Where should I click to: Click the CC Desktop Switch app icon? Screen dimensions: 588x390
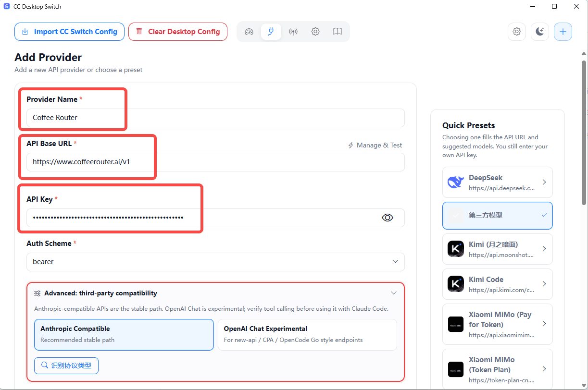pos(7,7)
